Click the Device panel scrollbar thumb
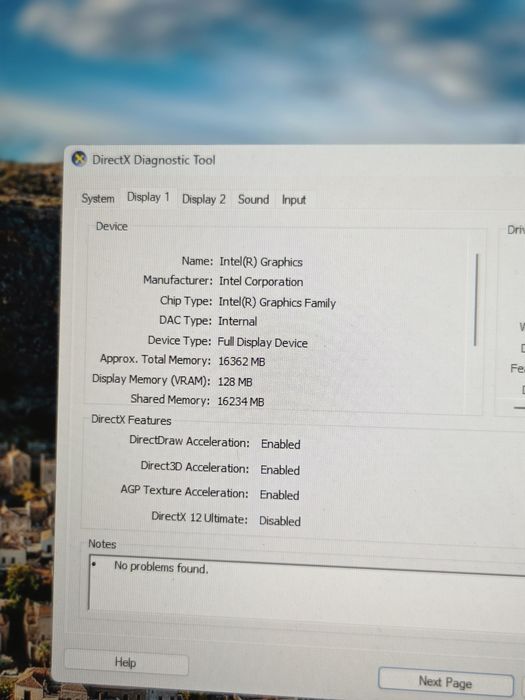Image resolution: width=525 pixels, height=700 pixels. (x=476, y=299)
